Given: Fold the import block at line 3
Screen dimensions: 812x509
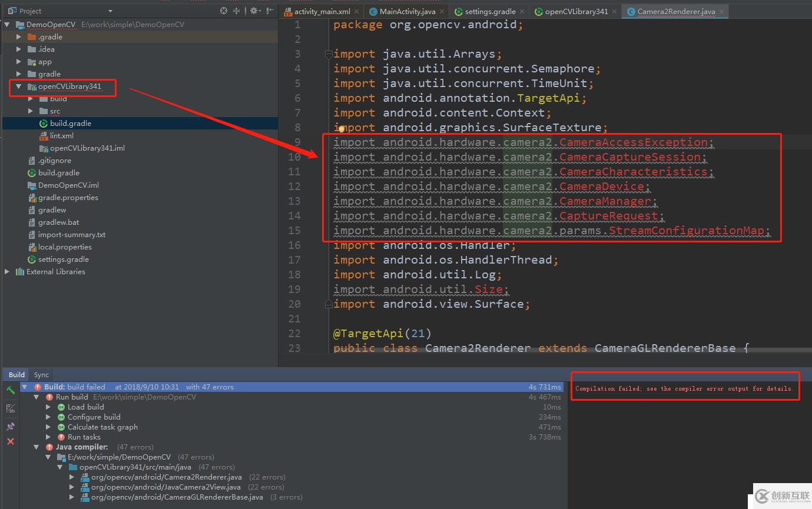Looking at the screenshot, I should (329, 54).
